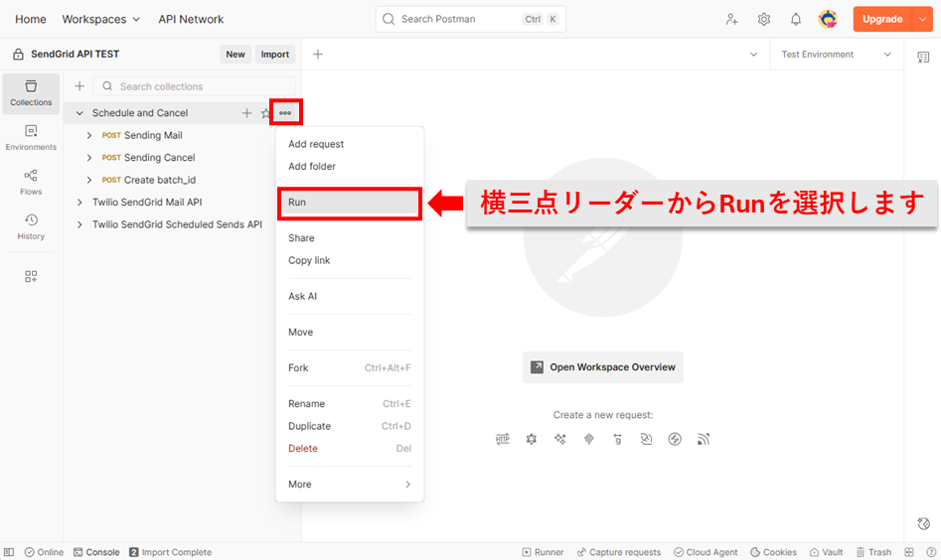Open the History sidebar panel
The height and width of the screenshot is (560, 941).
[31, 226]
